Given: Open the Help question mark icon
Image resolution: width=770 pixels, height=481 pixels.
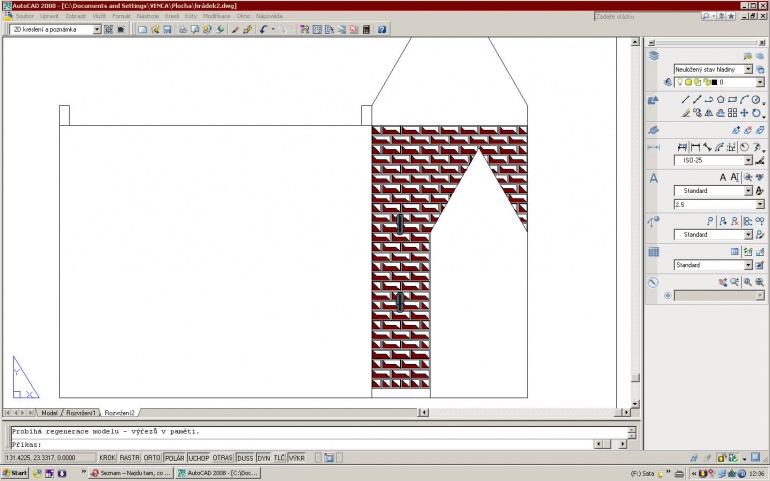Looking at the screenshot, I should point(382,29).
